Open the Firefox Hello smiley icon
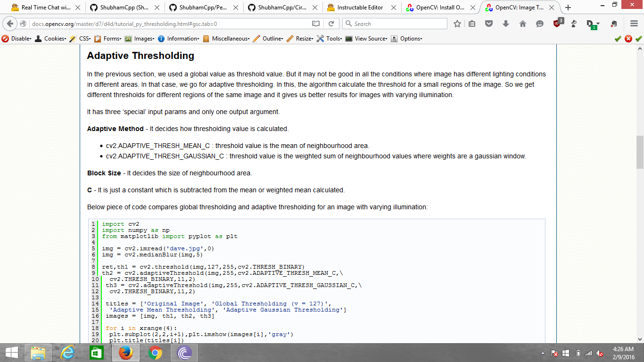This screenshot has height=362, width=644. [x=539, y=23]
